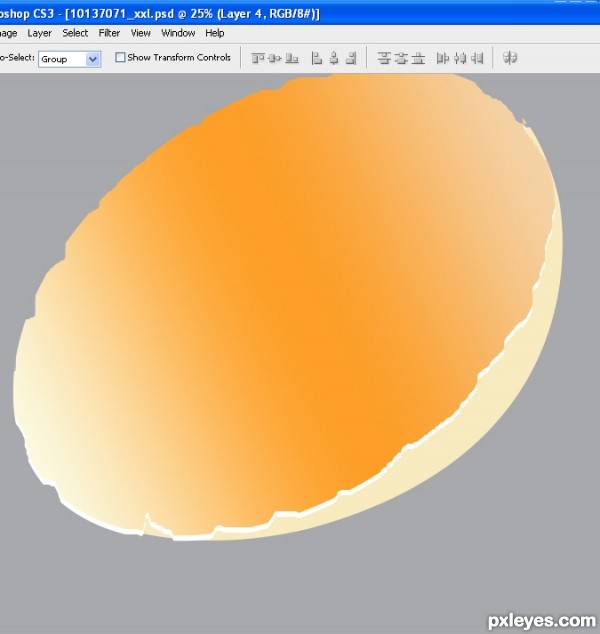Click the Distribute Bottom Edges icon

[418, 58]
